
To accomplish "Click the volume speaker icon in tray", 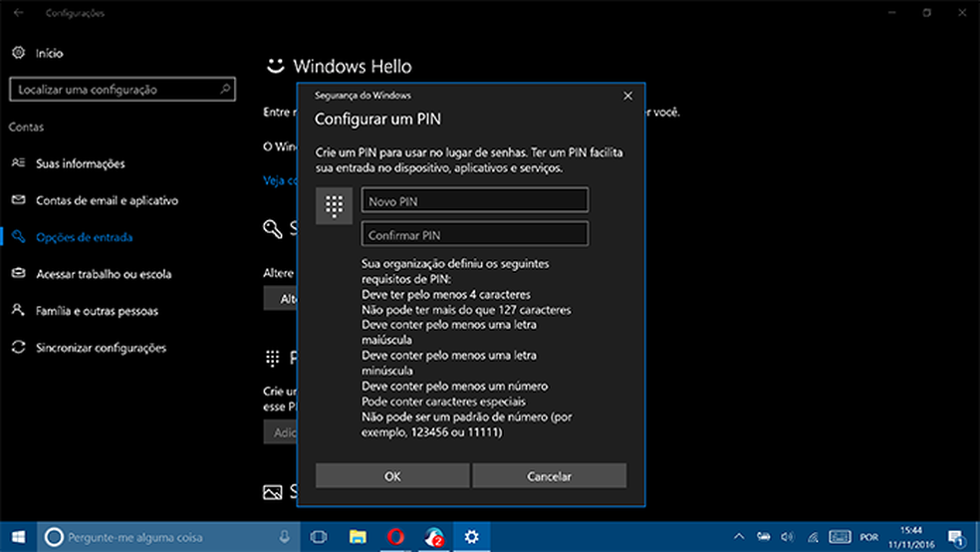I will 788,536.
